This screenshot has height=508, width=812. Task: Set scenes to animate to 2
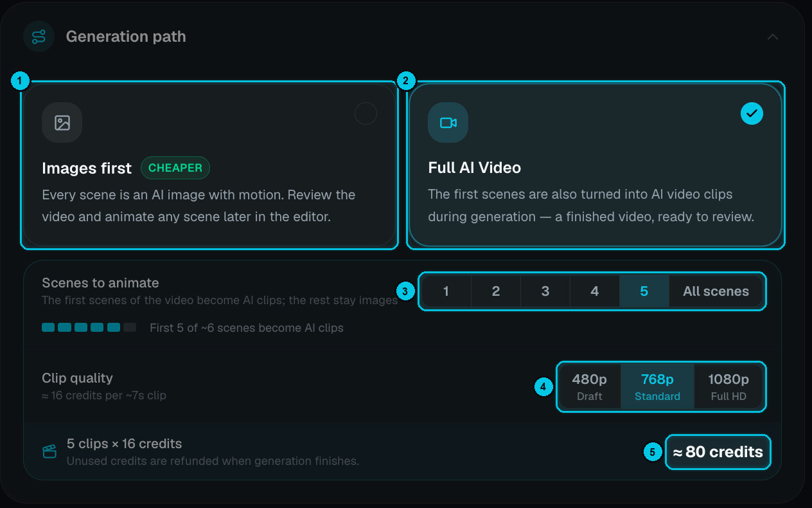(x=496, y=291)
